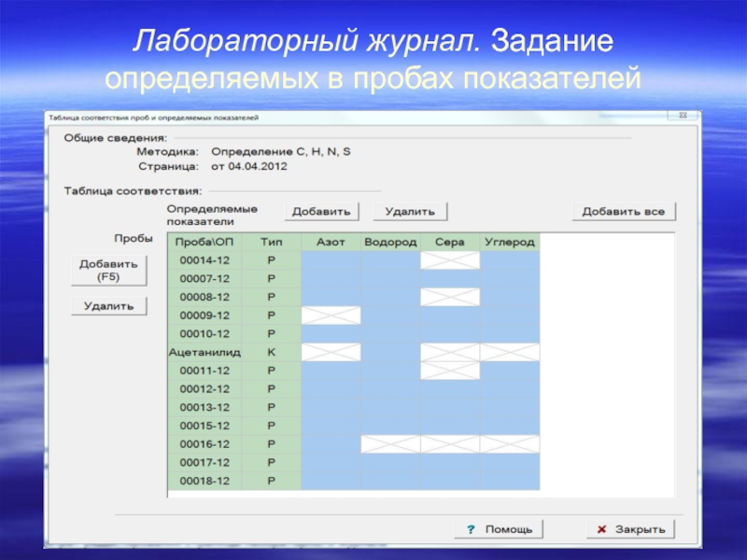Select the 00009-12 sample row
This screenshot has width=747, height=560.
click(354, 315)
